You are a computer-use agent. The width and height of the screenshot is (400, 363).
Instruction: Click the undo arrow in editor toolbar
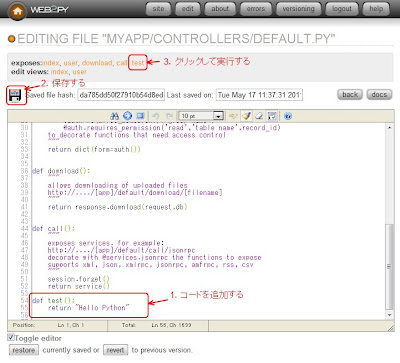[155, 116]
